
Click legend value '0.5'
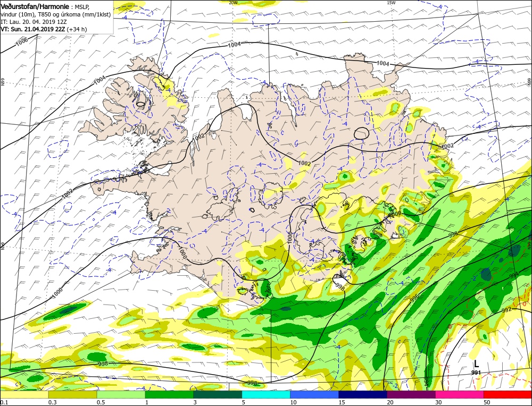(x=101, y=402)
